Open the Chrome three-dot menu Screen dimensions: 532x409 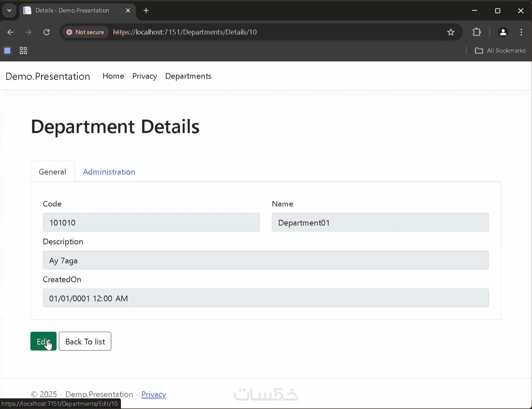point(521,32)
